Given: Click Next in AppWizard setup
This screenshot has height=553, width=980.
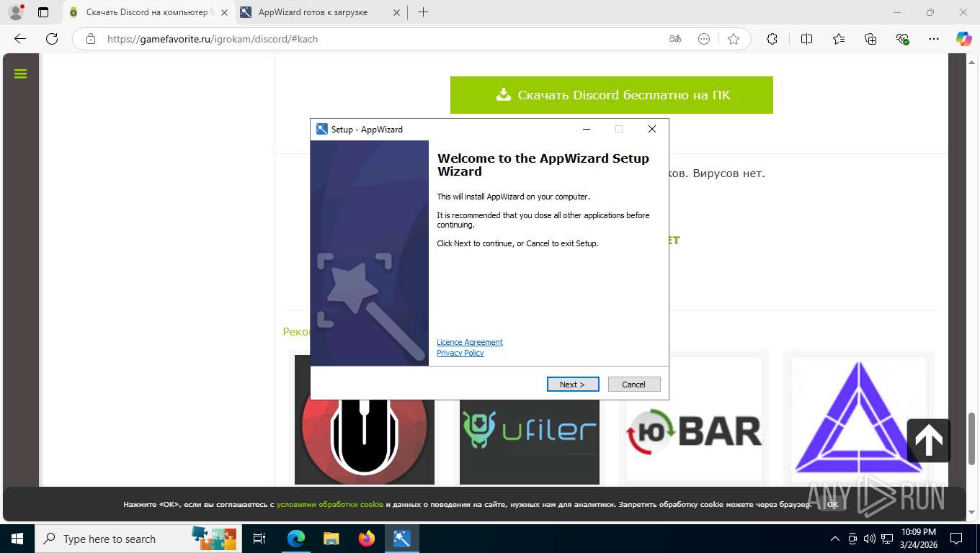Looking at the screenshot, I should [x=574, y=384].
